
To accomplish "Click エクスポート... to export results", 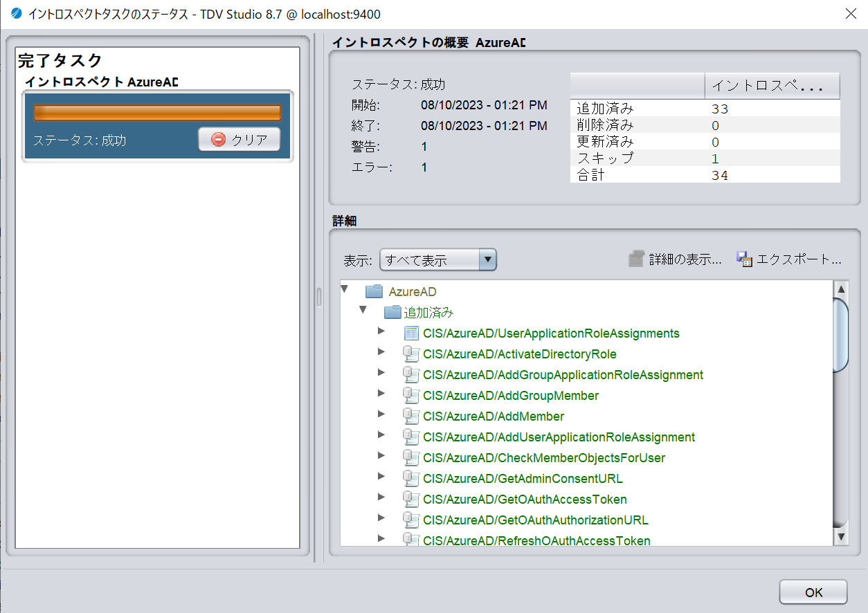I will tap(789, 259).
